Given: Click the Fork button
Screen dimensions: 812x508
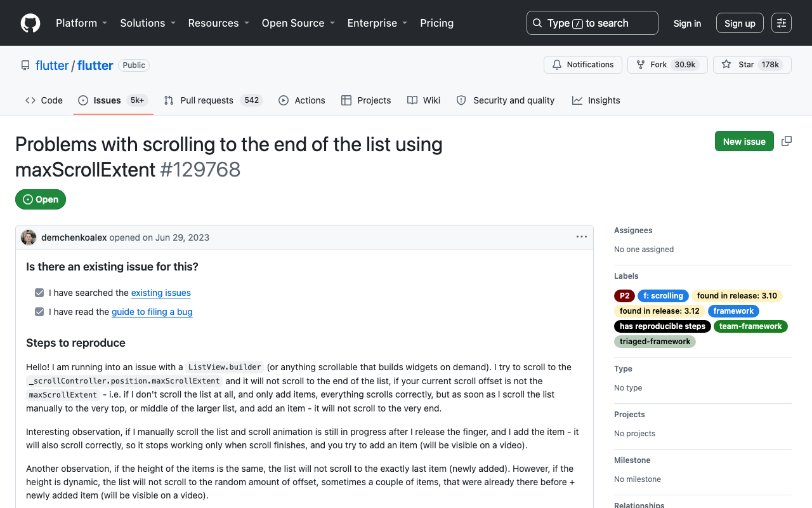Looking at the screenshot, I should pyautogui.click(x=667, y=65).
